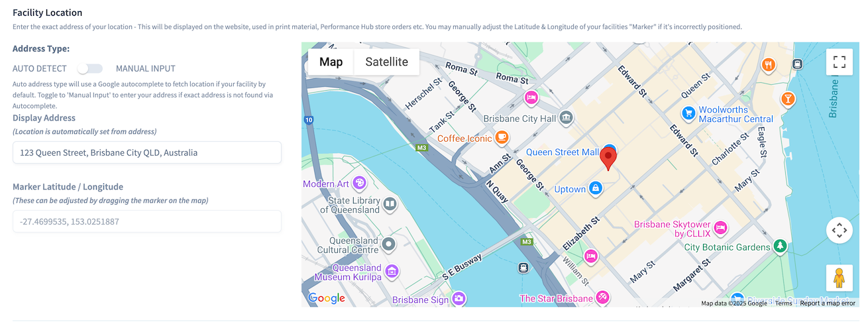Open the City Botanic Gardens park icon
The height and width of the screenshot is (326, 868).
(x=781, y=246)
